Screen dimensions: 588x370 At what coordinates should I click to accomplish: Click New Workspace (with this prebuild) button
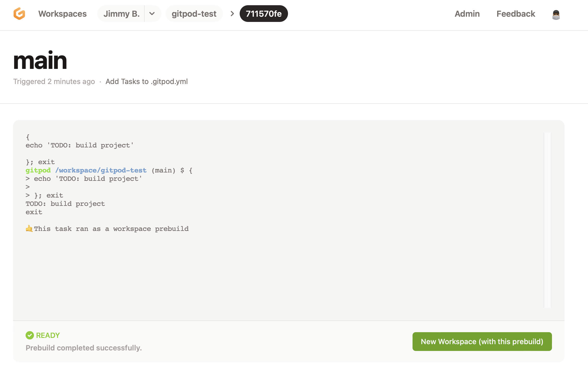(482, 342)
